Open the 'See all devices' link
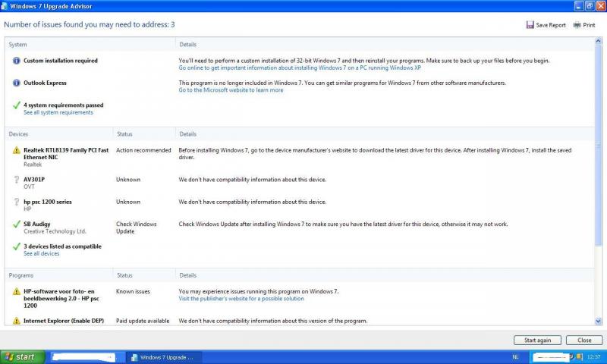Screen dimensions: 607x364 tap(41, 253)
